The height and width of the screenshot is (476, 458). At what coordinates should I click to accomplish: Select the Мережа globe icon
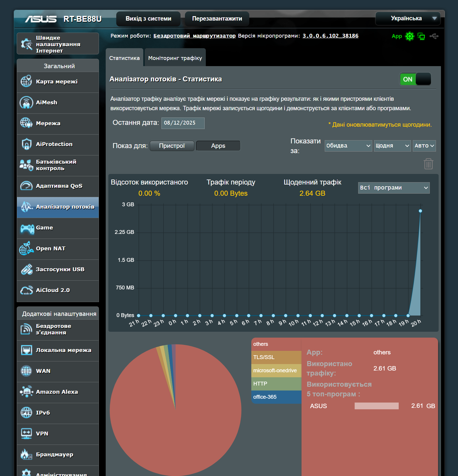tap(26, 123)
